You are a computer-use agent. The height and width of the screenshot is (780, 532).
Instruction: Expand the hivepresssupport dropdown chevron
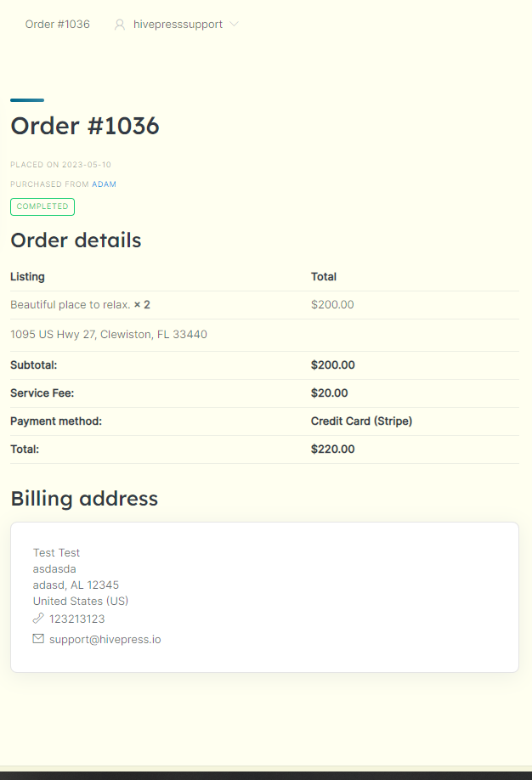(x=234, y=24)
